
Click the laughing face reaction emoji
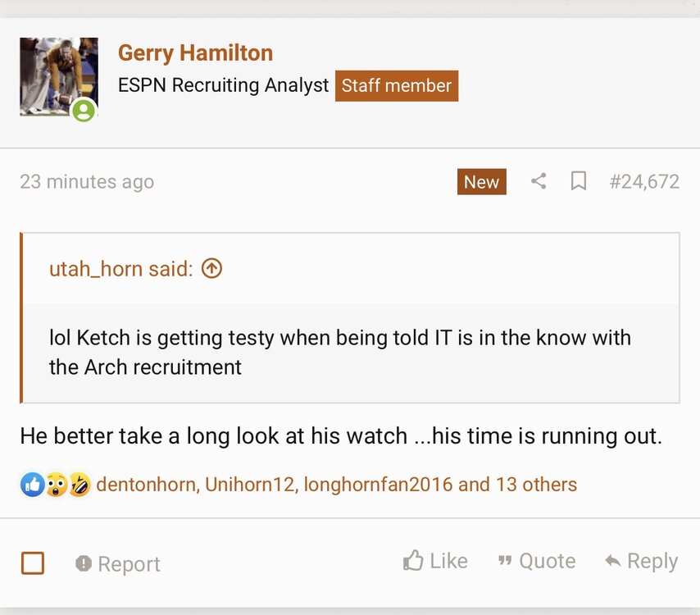[x=79, y=485]
